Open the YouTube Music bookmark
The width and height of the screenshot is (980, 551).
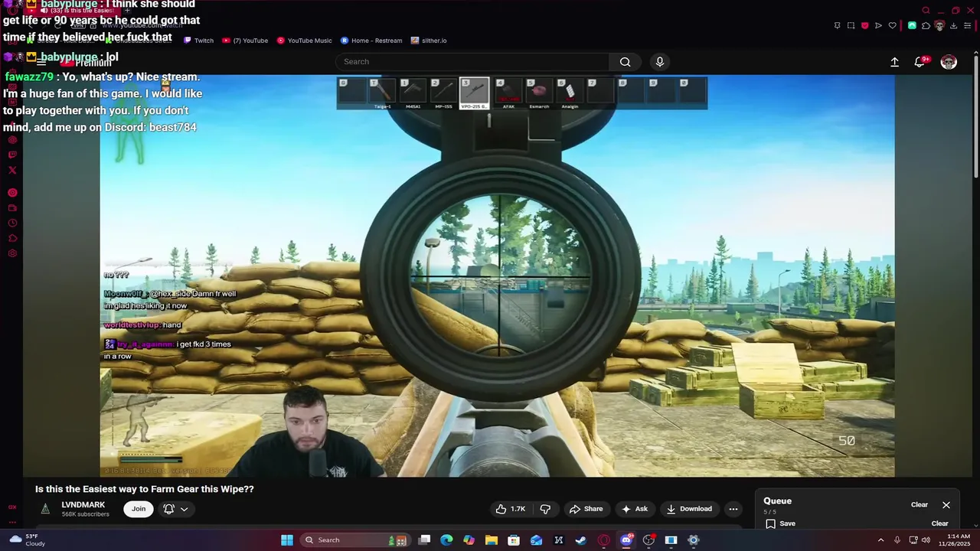[305, 41]
